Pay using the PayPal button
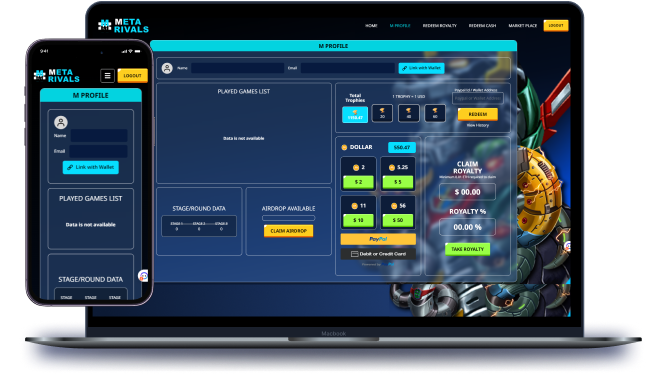This screenshot has height=374, width=665. pos(378,239)
